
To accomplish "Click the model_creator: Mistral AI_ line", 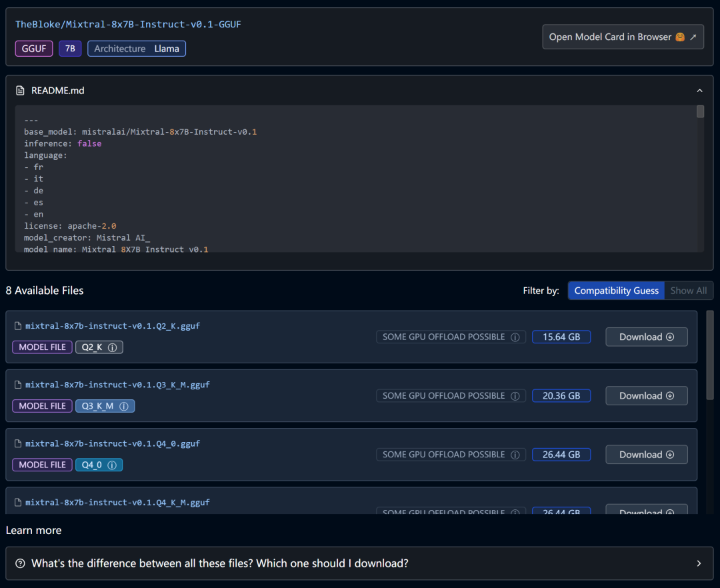I will [x=87, y=238].
